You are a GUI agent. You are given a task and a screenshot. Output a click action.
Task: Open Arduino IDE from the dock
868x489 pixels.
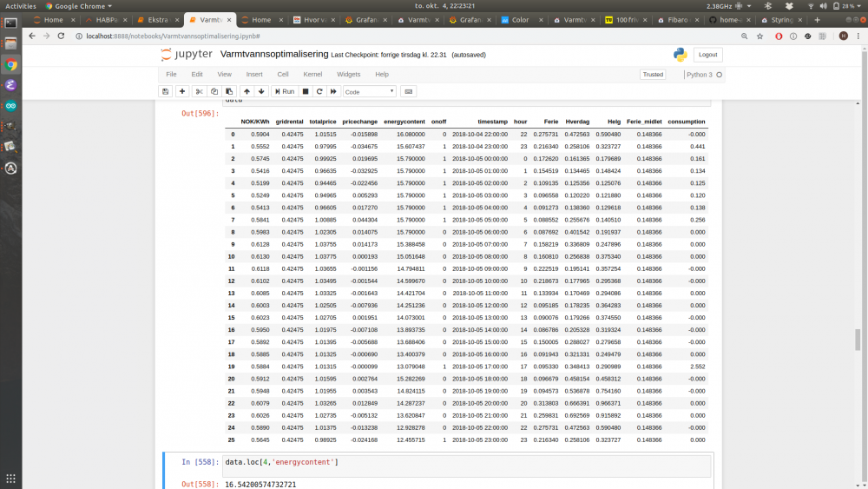(10, 106)
